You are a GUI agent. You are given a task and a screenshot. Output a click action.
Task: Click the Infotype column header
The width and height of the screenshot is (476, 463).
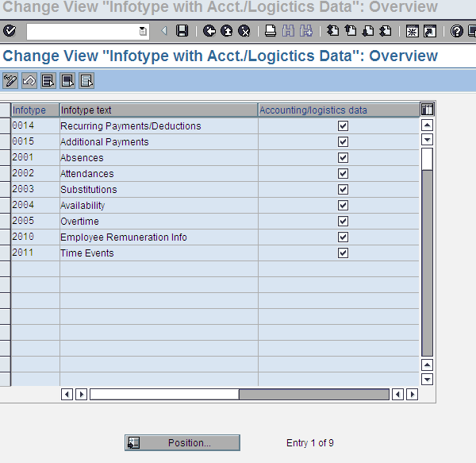[x=35, y=110]
